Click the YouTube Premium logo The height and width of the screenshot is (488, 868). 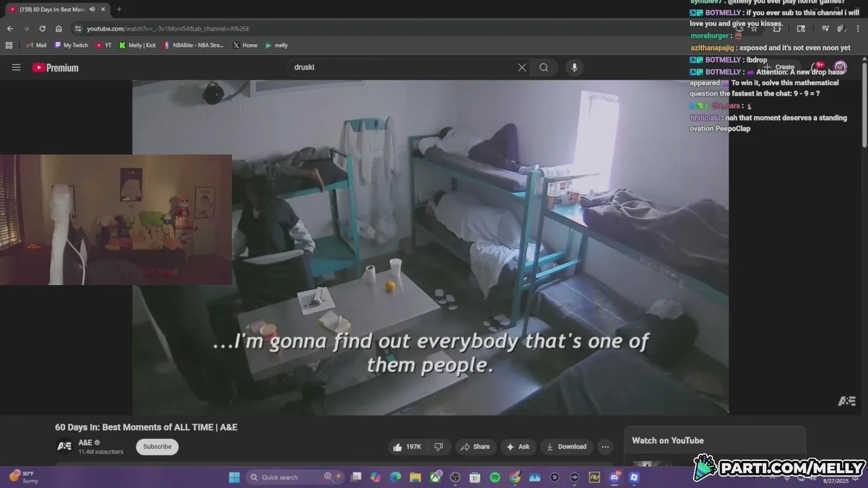56,68
